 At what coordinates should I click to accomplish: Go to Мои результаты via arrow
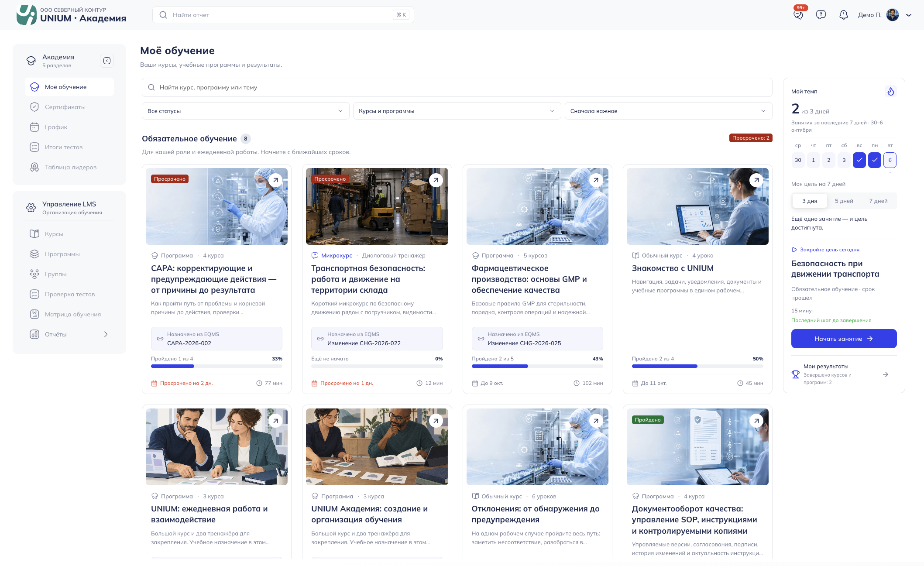886,374
